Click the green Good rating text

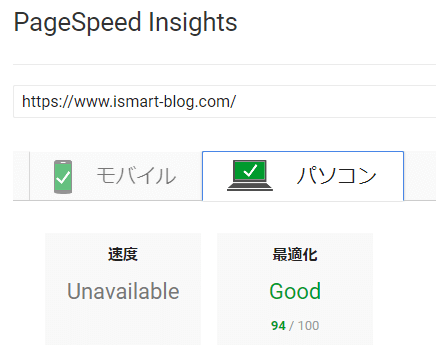pos(295,291)
